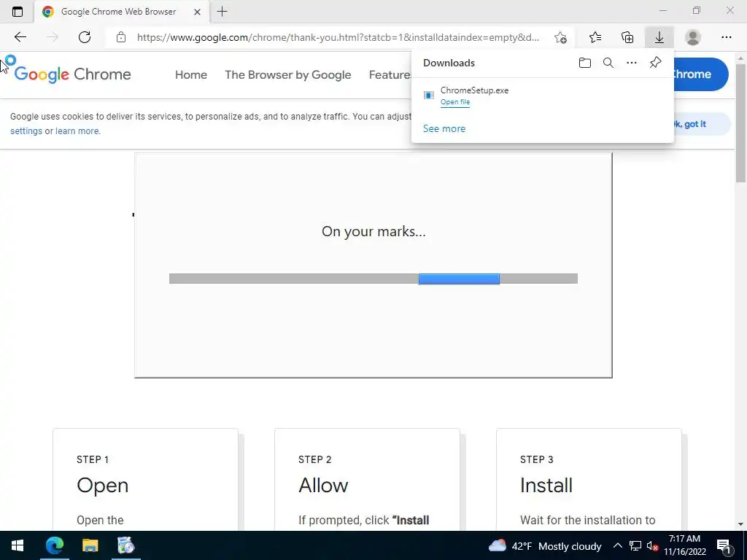Select the ChromeSetup.exe filename
The width and height of the screenshot is (747, 560).
click(x=474, y=90)
